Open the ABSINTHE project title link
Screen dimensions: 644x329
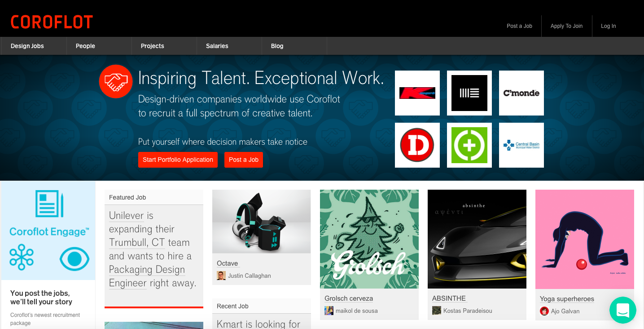[449, 298]
